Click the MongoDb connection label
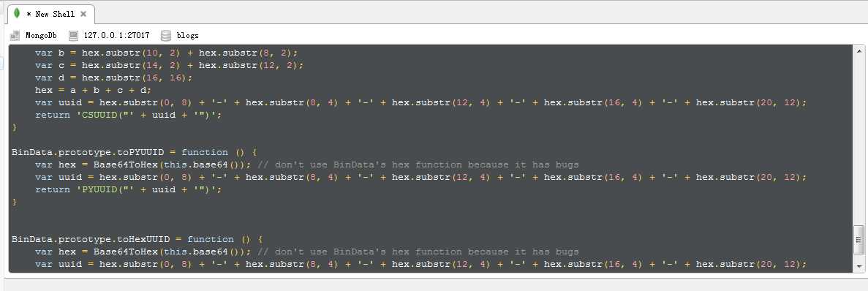 41,35
